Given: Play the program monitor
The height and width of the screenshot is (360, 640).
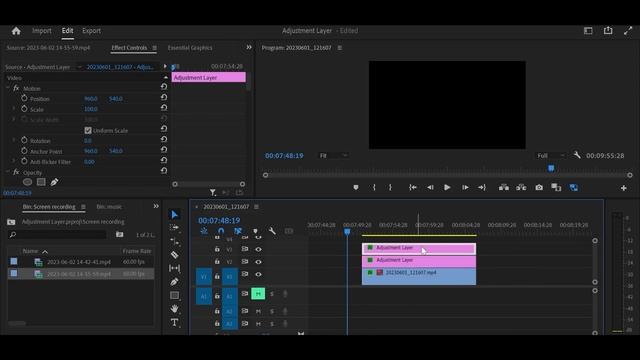Looking at the screenshot, I should click(447, 187).
